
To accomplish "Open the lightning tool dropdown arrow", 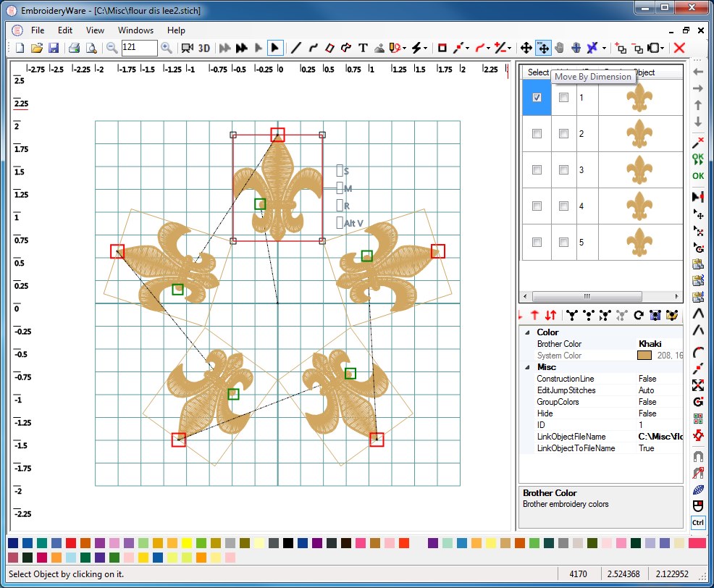I will pos(426,48).
